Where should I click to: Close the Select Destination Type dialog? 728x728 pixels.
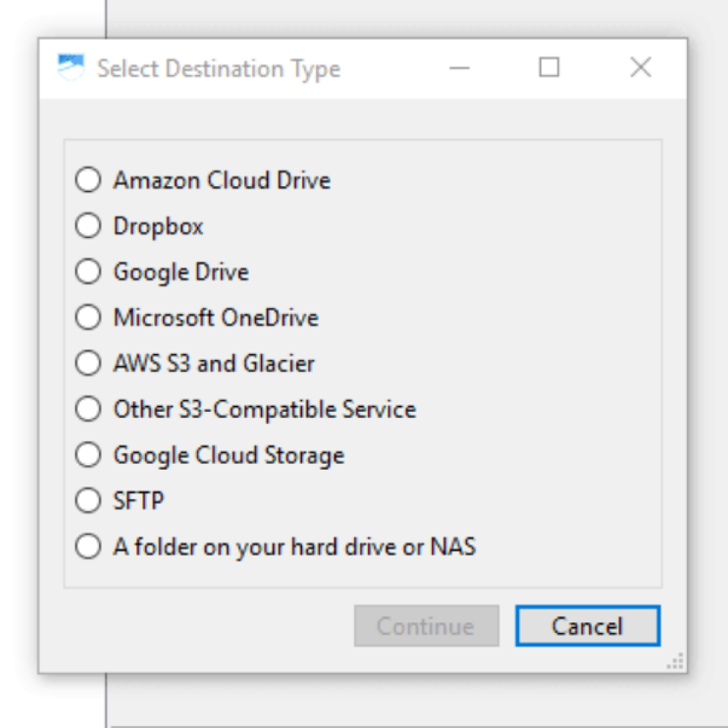coord(641,68)
